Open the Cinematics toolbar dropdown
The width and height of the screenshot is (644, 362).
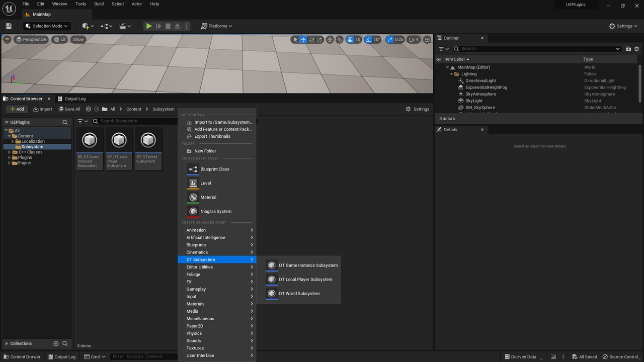[x=125, y=26]
